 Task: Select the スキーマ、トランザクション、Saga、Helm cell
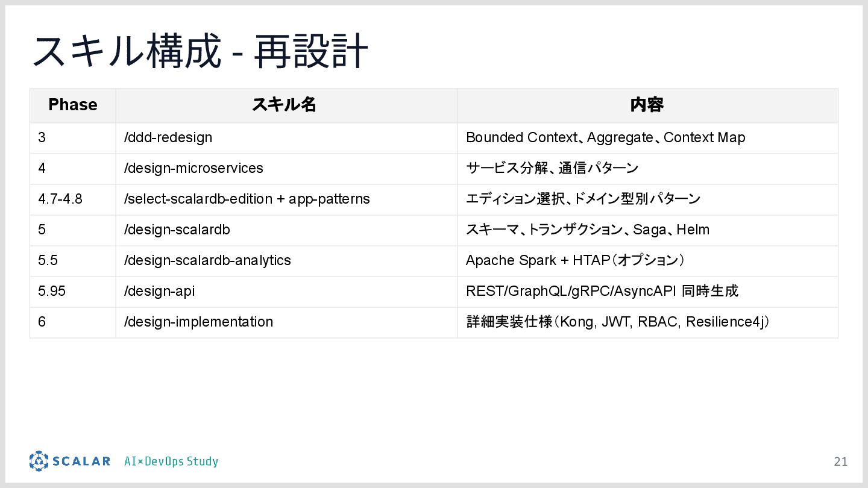pos(647,230)
